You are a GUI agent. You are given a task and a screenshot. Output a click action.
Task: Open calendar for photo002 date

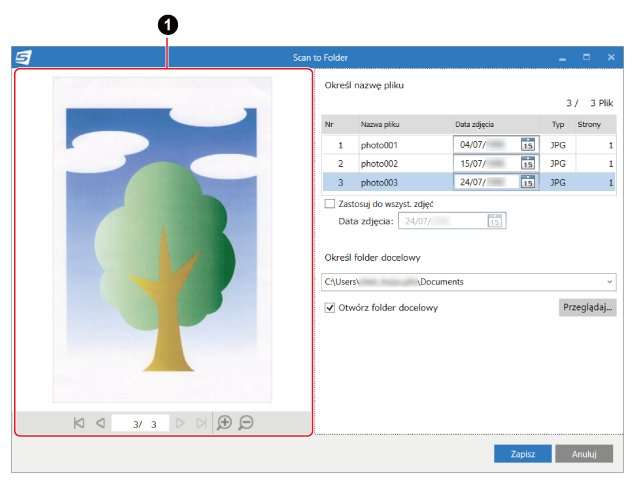(x=528, y=163)
